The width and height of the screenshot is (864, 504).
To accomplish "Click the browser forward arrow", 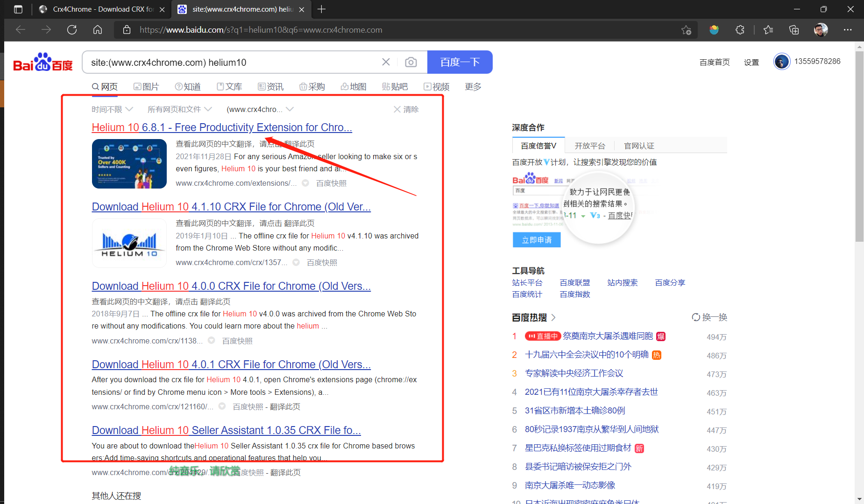I will (46, 30).
